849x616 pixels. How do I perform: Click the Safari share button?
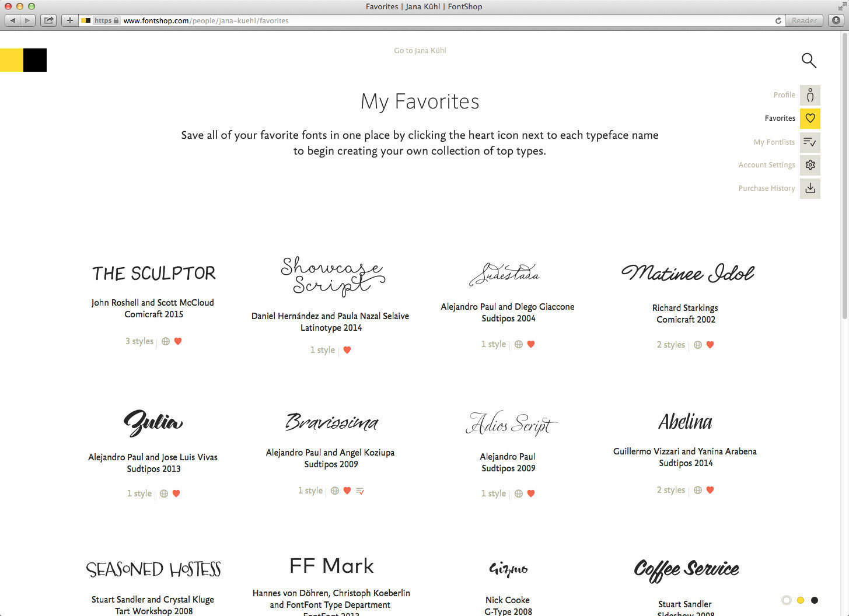click(49, 20)
